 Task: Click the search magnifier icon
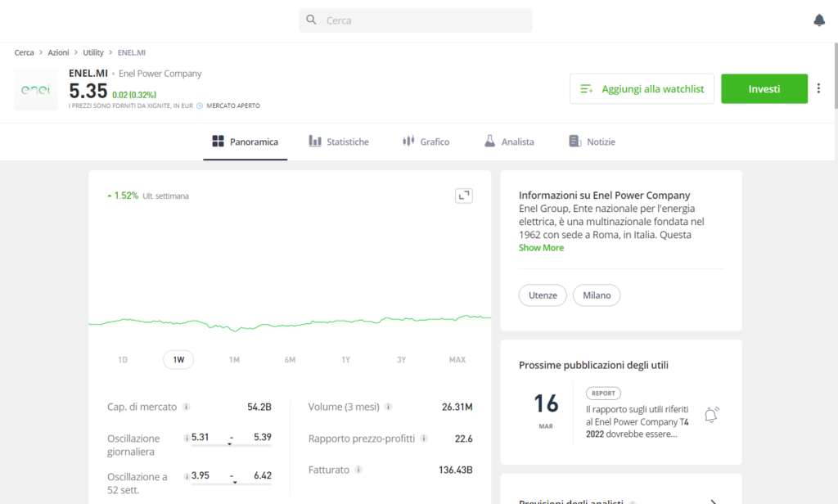pos(311,20)
